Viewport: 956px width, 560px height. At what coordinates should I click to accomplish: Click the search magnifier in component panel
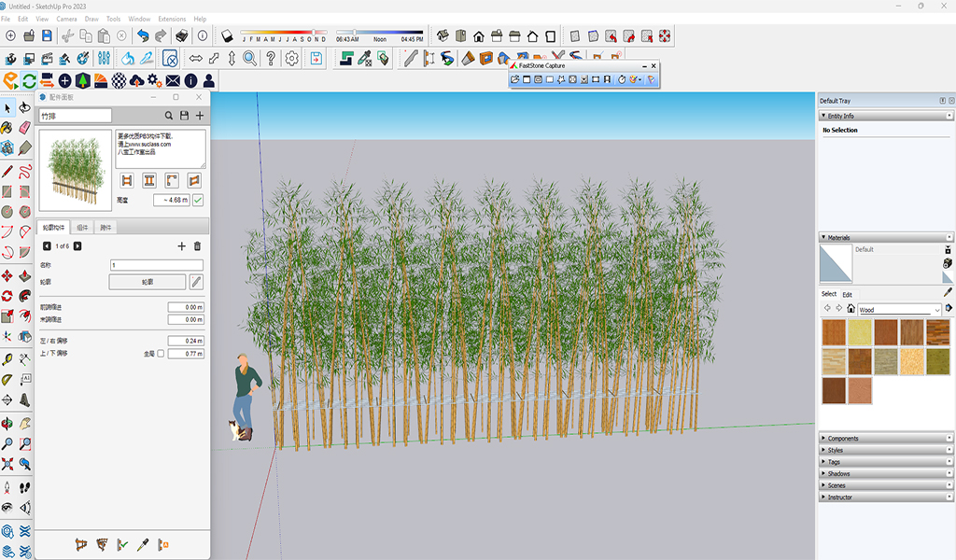169,116
